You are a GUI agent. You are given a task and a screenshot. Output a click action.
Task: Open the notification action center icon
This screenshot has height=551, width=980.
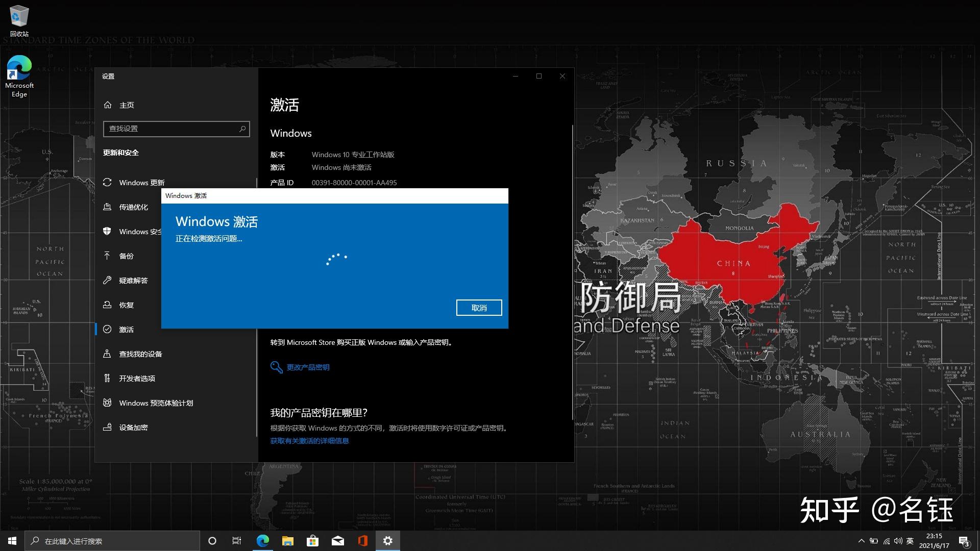click(963, 541)
